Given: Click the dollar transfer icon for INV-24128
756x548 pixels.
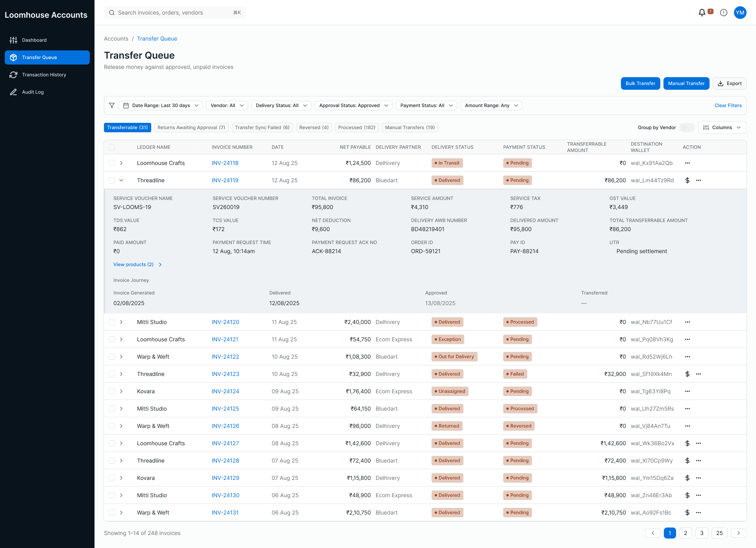Looking at the screenshot, I should [687, 461].
